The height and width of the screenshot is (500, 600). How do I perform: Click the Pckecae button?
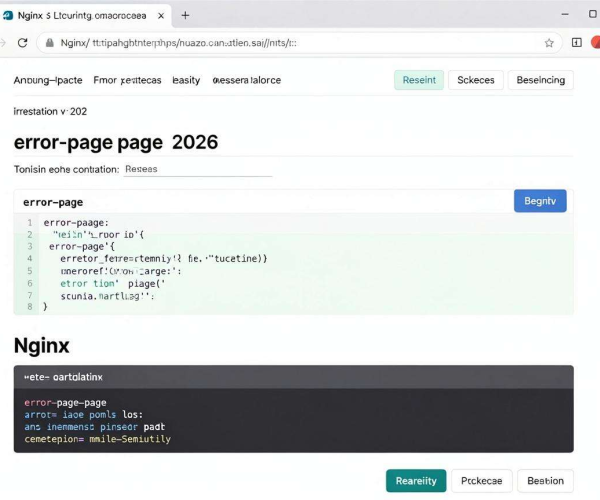click(481, 481)
